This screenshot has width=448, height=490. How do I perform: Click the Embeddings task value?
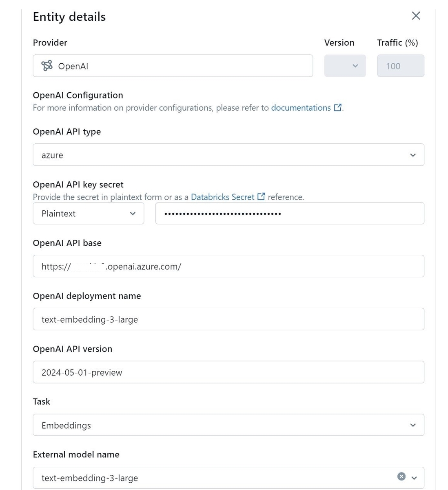click(x=66, y=425)
